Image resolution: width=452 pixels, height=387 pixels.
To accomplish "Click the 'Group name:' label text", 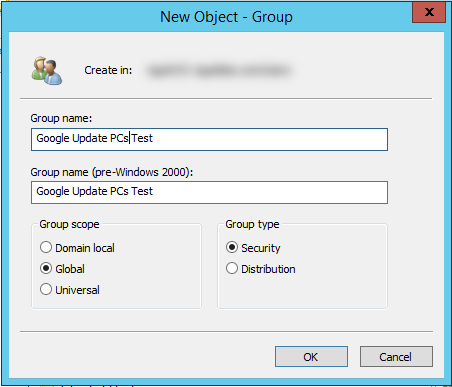I will click(x=61, y=118).
